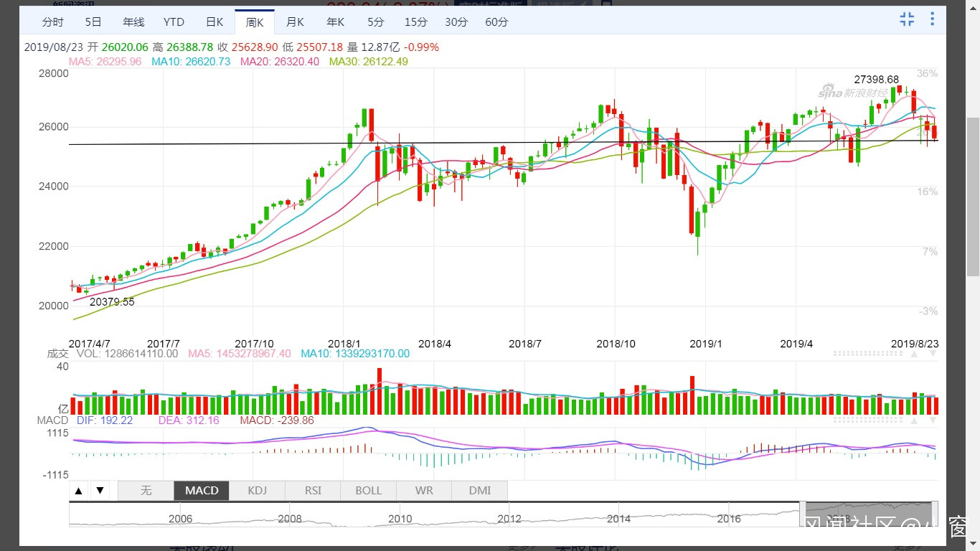Show the BOLL indicator

point(369,491)
